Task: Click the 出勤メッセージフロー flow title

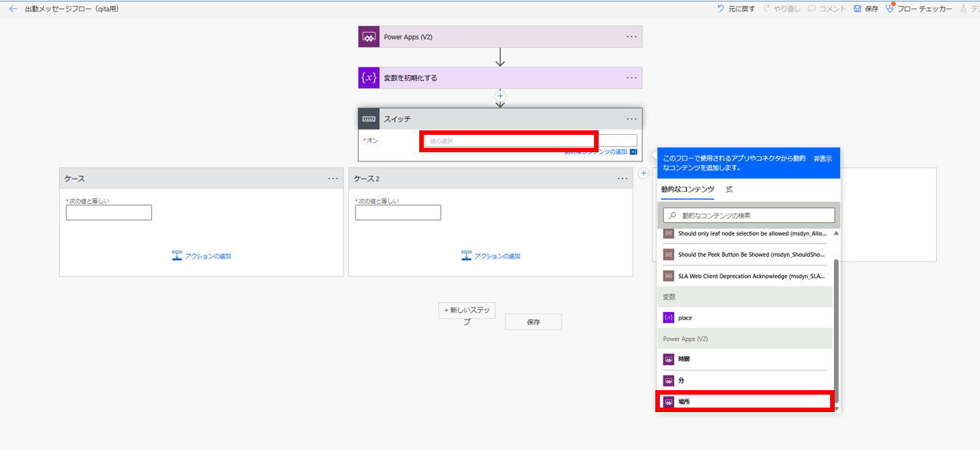Action: 72,9
